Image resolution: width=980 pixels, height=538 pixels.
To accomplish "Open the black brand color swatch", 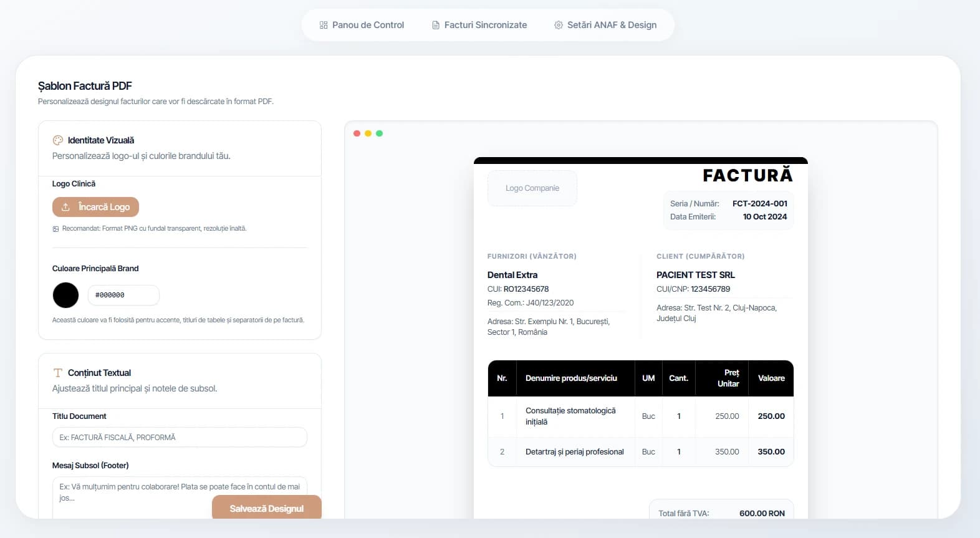I will click(x=65, y=295).
